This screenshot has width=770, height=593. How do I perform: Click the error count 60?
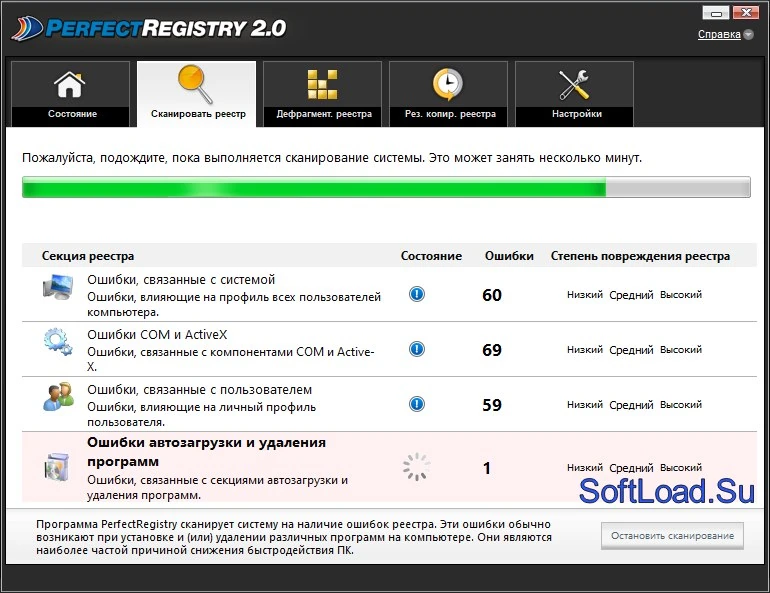492,295
